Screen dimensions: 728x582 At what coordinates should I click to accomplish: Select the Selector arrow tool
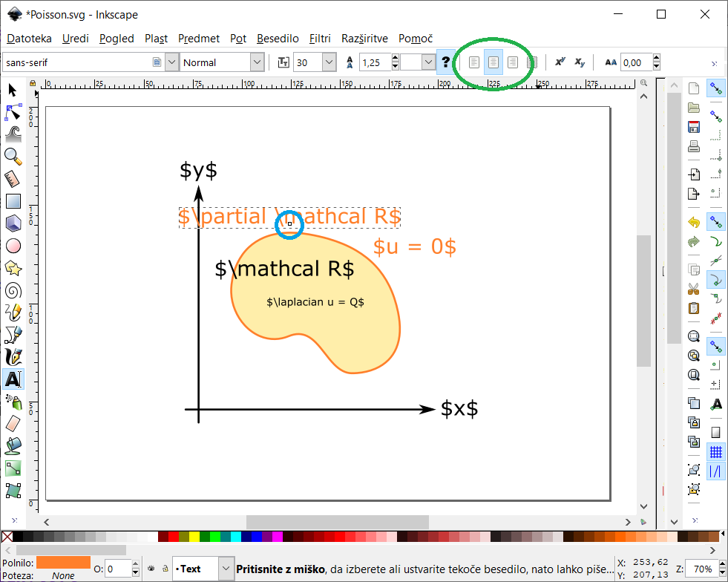[x=13, y=91]
